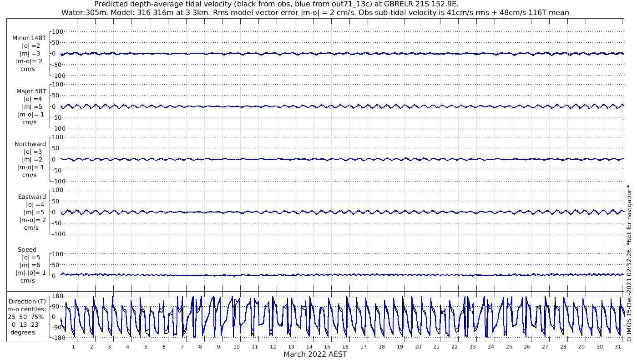Click "|m| =5" in the Major 58T panel
The image size is (637, 364).
point(32,107)
